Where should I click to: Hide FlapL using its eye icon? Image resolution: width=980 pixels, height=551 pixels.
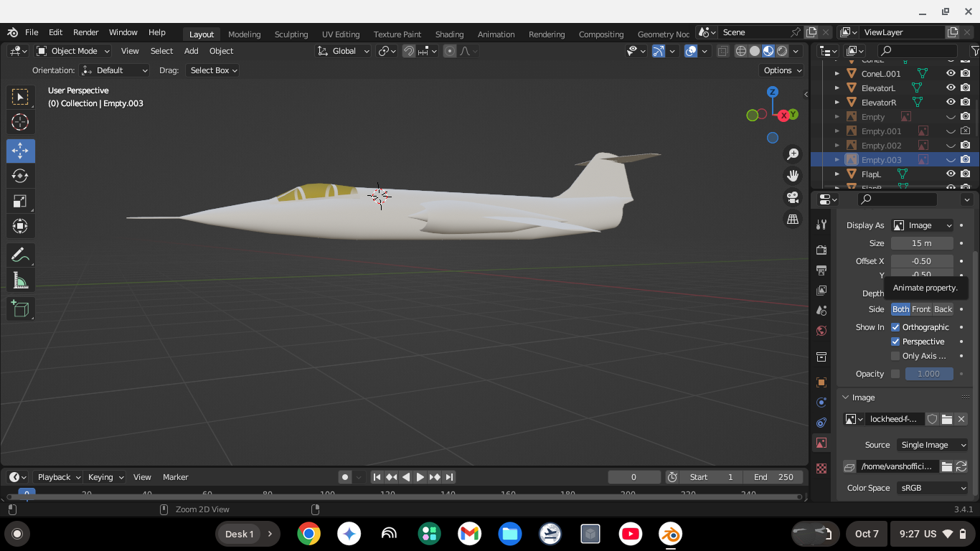(x=951, y=174)
